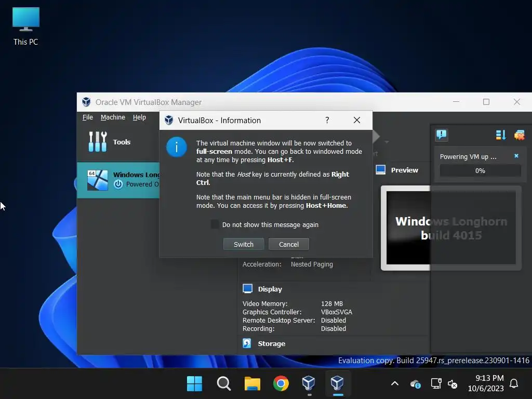Viewport: 532px width, 399px height.
Task: Open the Windows Start menu
Action: tap(194, 384)
